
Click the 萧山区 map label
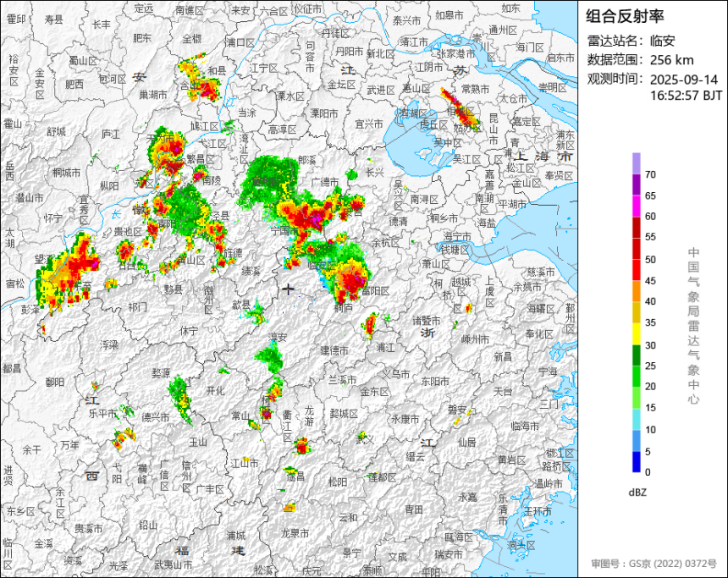click(436, 264)
